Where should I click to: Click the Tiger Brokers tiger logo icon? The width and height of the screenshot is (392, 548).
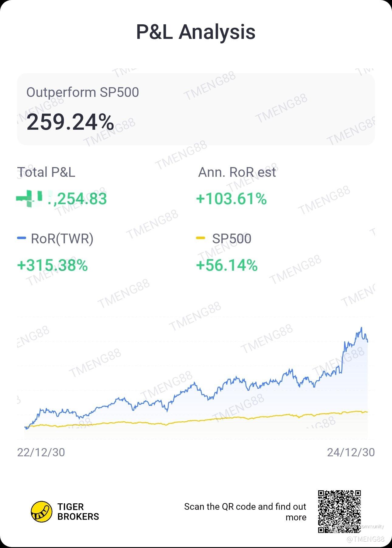(x=41, y=512)
